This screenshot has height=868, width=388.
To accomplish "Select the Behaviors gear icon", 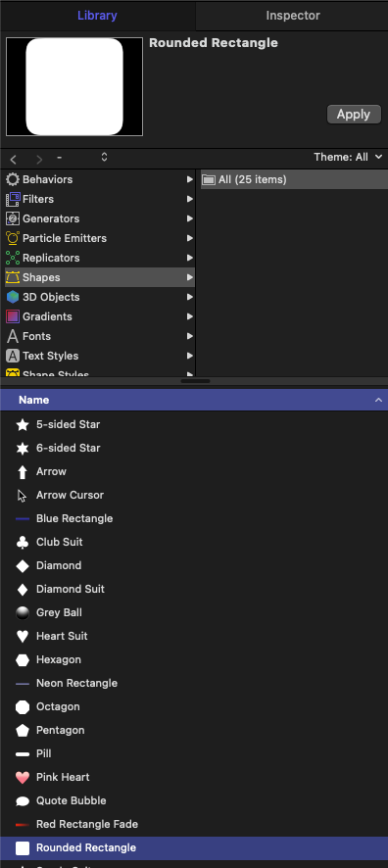I will pyautogui.click(x=12, y=179).
